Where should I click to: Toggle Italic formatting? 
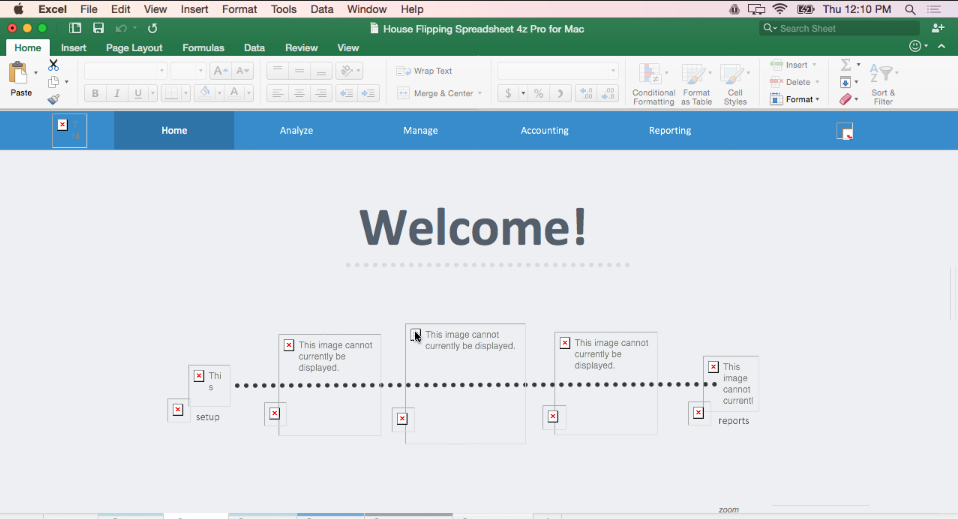click(117, 93)
